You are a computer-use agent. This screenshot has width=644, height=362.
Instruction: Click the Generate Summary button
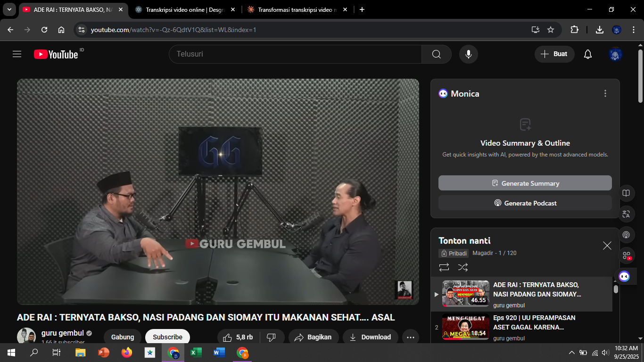click(525, 183)
